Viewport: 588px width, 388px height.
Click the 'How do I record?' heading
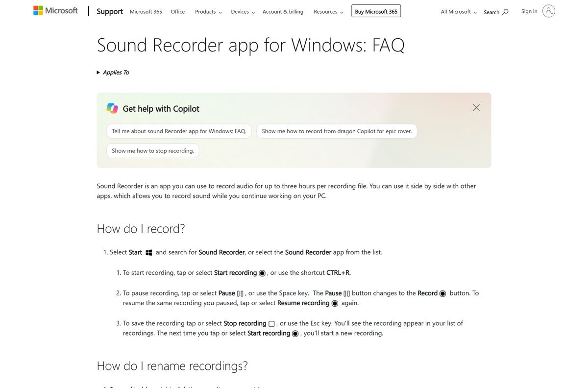pyautogui.click(x=141, y=229)
